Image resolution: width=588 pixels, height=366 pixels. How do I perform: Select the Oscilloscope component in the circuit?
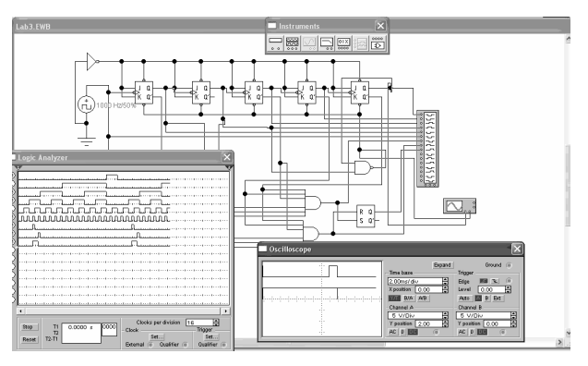coord(460,206)
